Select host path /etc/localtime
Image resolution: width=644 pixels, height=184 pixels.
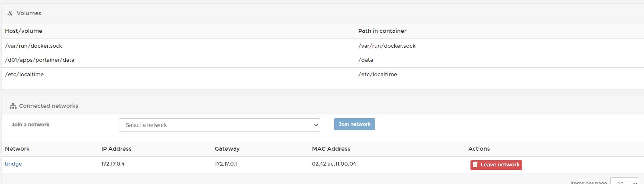(24, 74)
